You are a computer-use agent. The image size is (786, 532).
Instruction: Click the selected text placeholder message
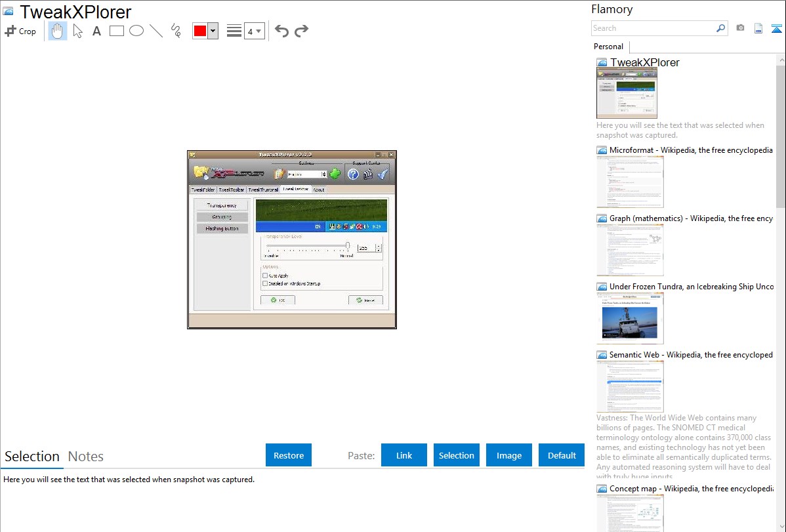(x=129, y=480)
